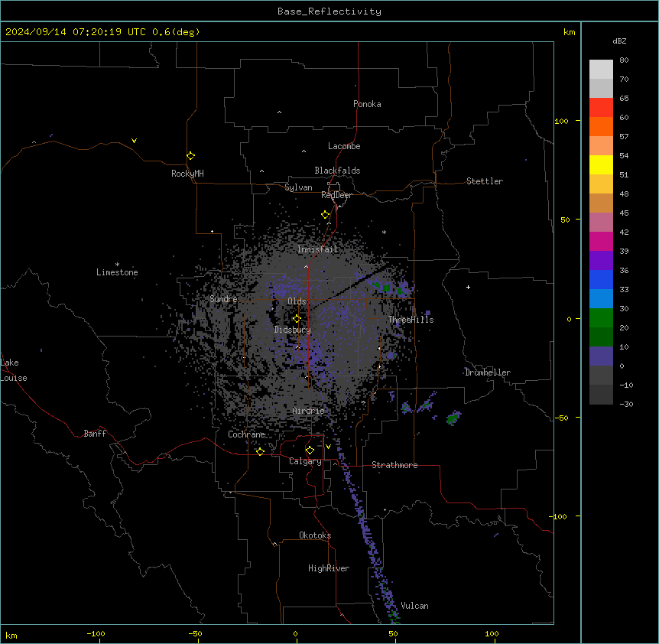The image size is (659, 644).
Task: Click the Didsbury label
Action: (x=293, y=330)
